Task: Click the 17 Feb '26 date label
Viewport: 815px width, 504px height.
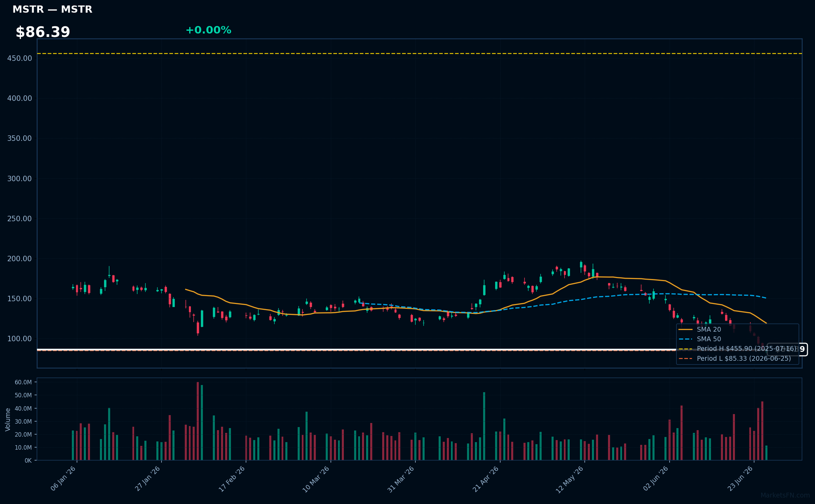Action: click(233, 478)
